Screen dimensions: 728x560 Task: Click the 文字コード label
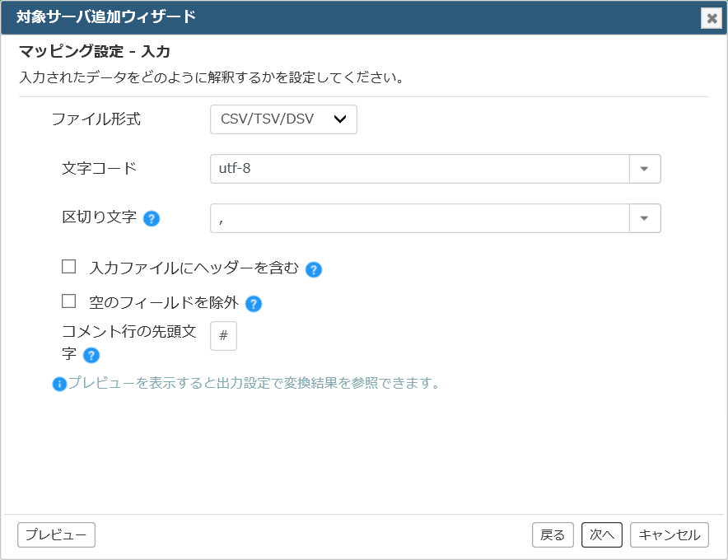click(x=99, y=168)
